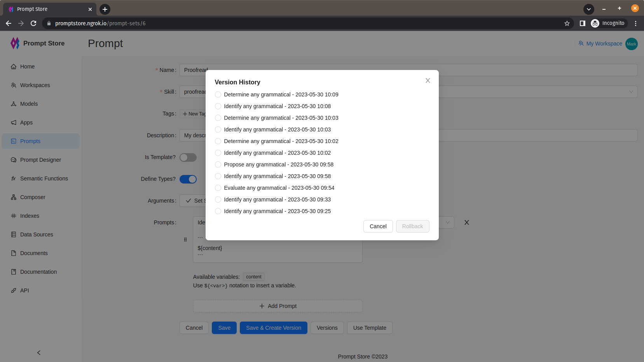Open a new browser tab

tap(105, 9)
